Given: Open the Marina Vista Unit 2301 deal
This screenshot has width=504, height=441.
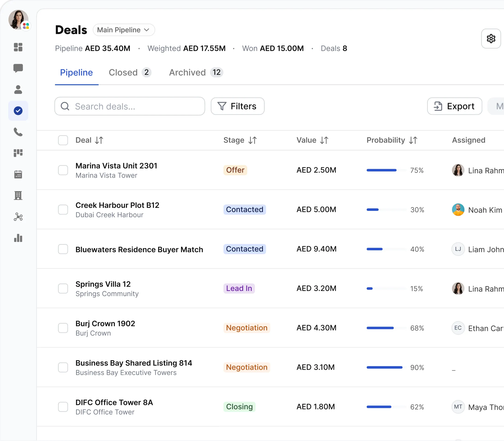Looking at the screenshot, I should click(x=116, y=166).
